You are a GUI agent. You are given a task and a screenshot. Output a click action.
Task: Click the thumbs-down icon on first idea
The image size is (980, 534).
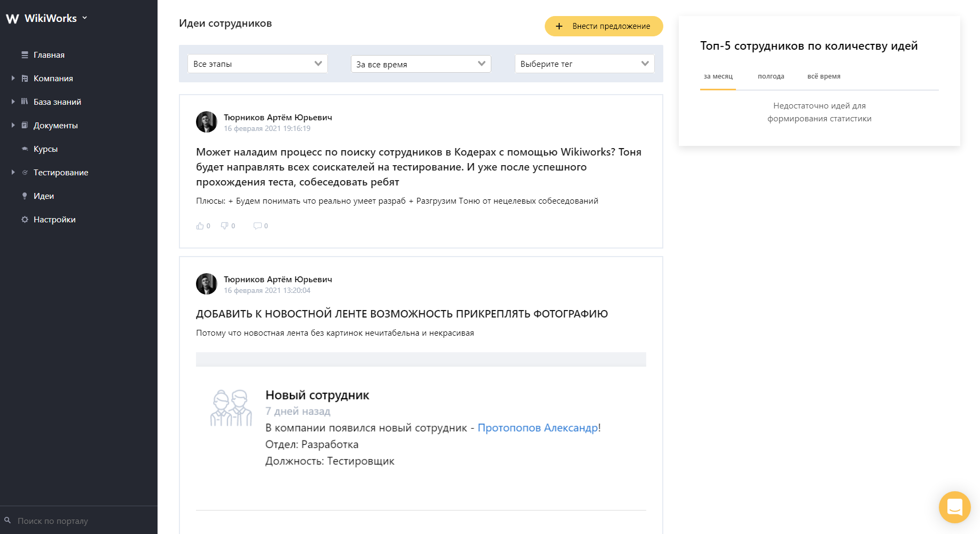click(225, 226)
